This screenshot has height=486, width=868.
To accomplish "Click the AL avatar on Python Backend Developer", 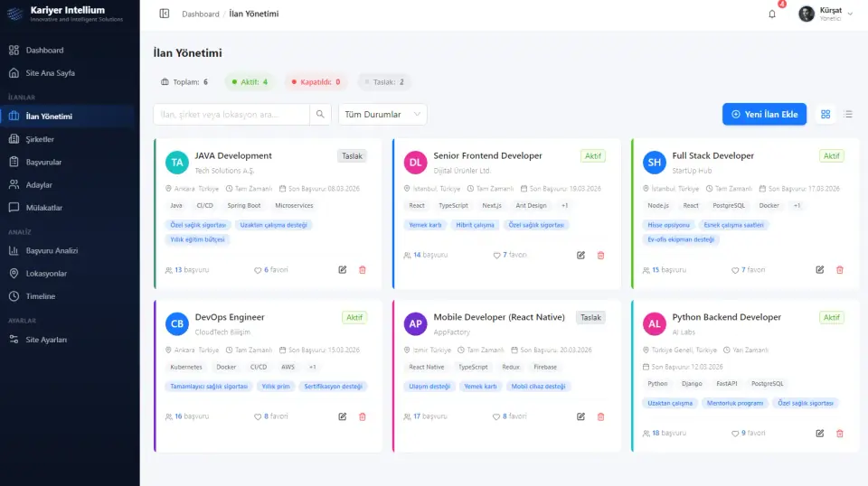I will 655,324.
